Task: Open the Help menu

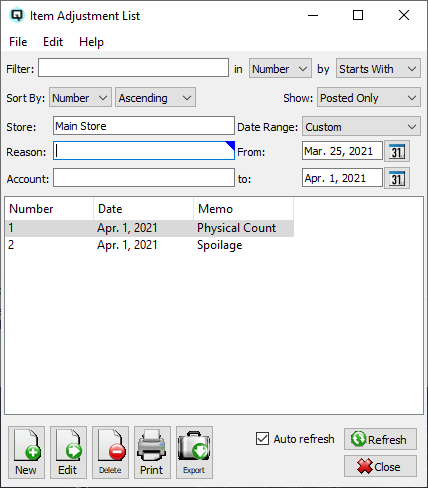Action: [x=91, y=42]
